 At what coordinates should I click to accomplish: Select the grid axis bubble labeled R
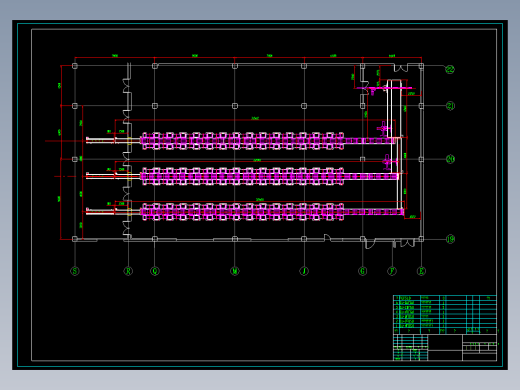pos(128,271)
